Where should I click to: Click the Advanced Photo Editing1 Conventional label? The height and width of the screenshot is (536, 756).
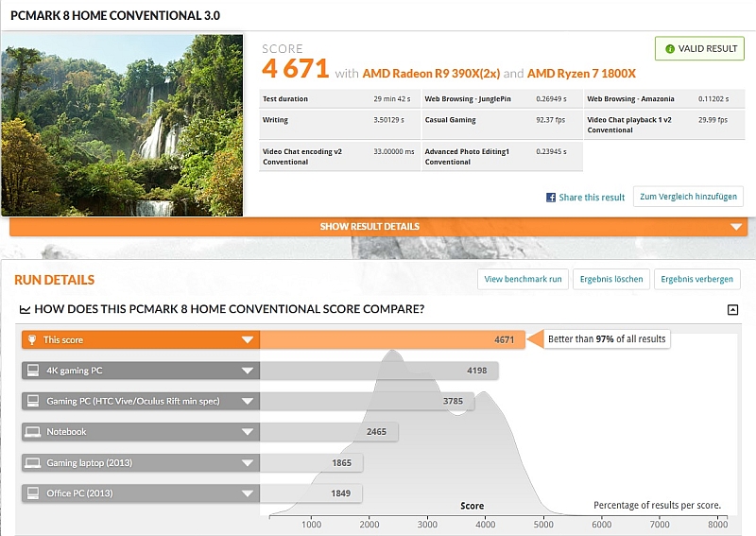(x=467, y=157)
